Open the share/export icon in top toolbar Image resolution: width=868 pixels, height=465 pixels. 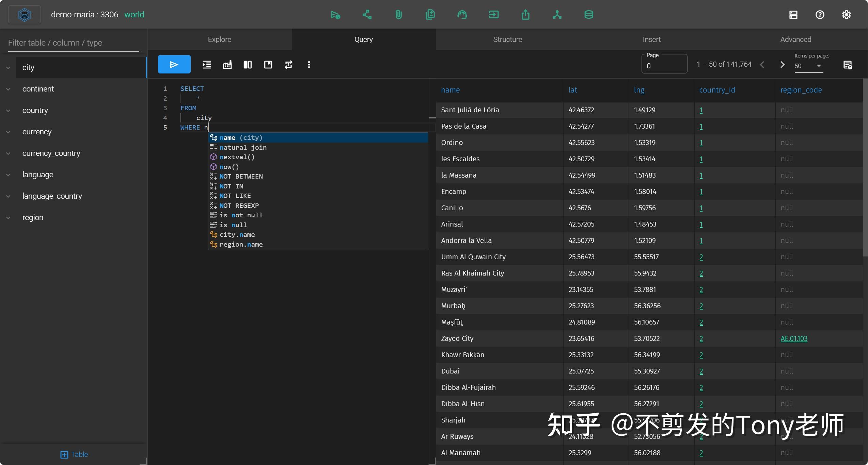coord(525,14)
